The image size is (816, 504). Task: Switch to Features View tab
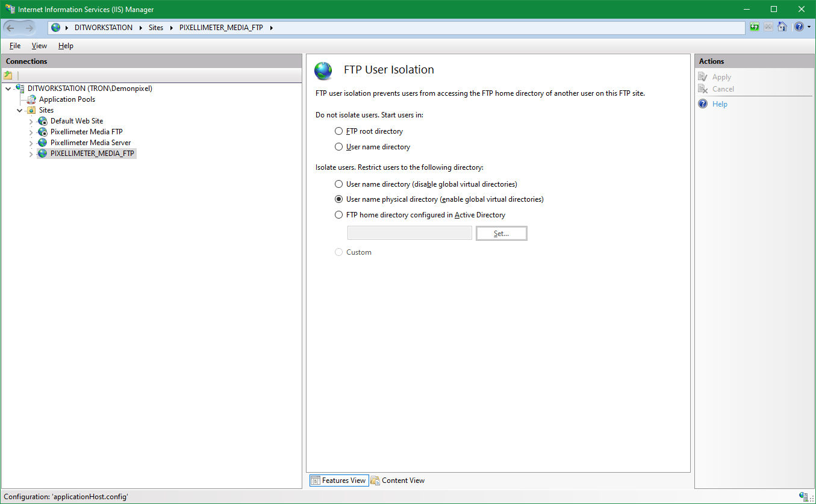tap(339, 481)
